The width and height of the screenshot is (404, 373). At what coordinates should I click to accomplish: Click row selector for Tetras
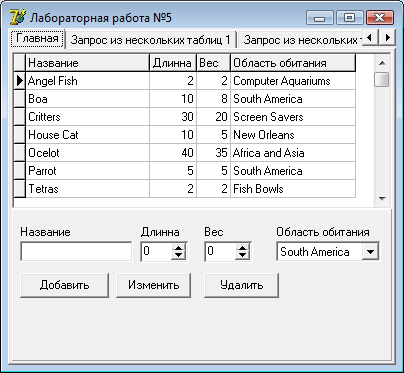tap(20, 189)
